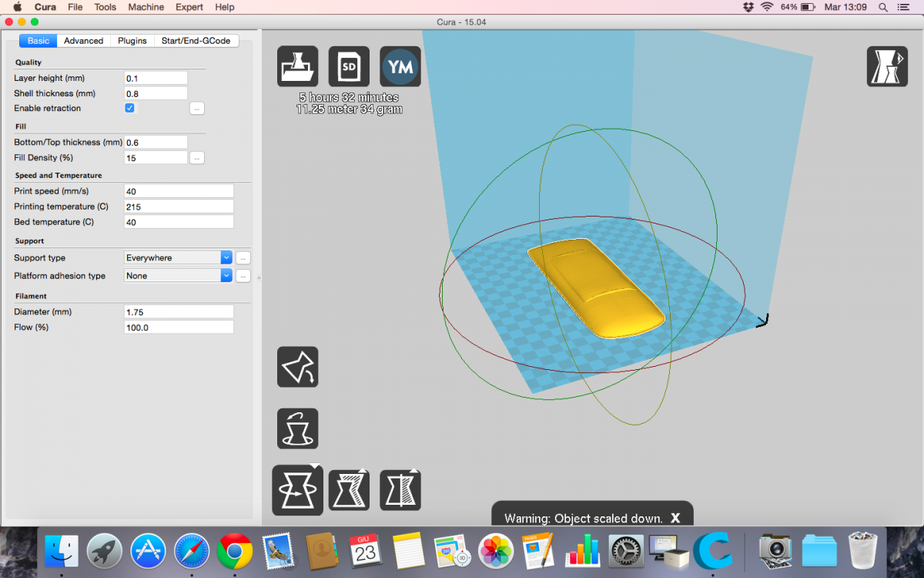Click the battery status in menu bar
This screenshot has height=578, width=924.
pos(798,7)
